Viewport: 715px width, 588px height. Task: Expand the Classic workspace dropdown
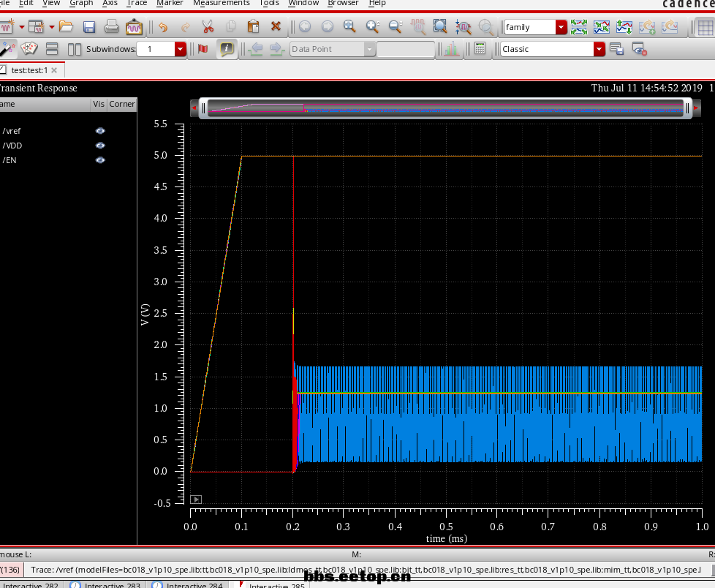click(599, 49)
